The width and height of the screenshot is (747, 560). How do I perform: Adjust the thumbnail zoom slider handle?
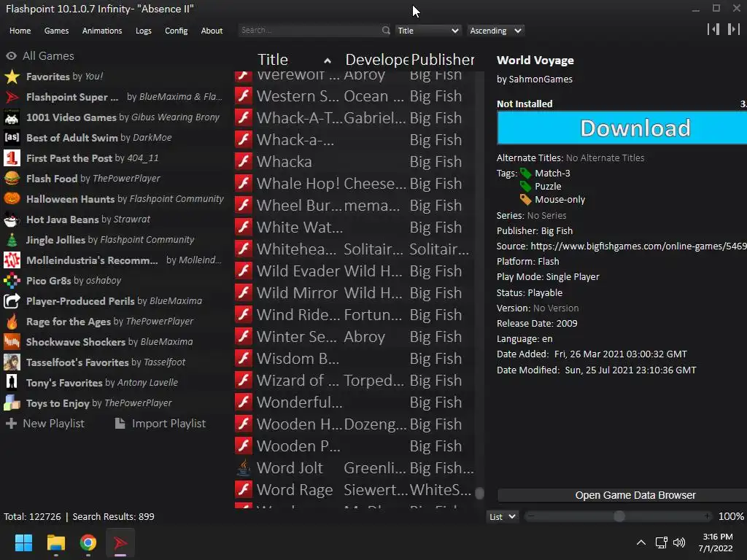[619, 517]
